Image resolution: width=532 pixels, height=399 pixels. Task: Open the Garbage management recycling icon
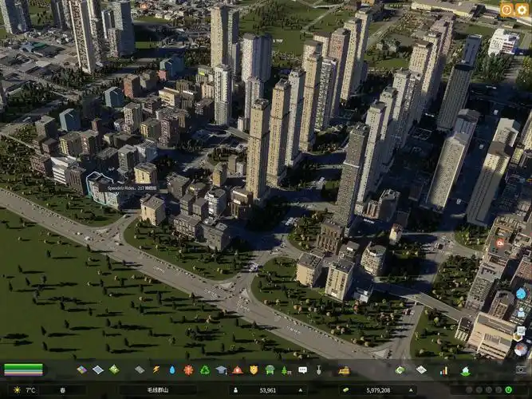[204, 370]
